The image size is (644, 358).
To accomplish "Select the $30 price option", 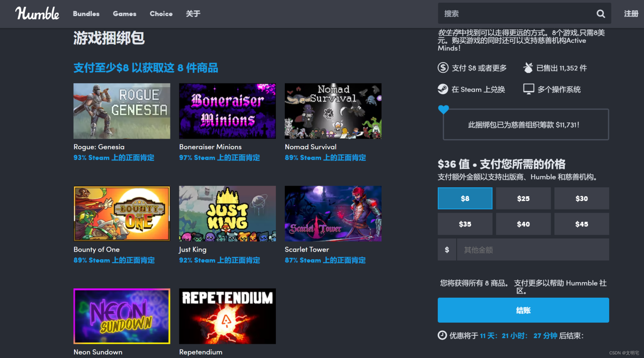I will (x=582, y=198).
